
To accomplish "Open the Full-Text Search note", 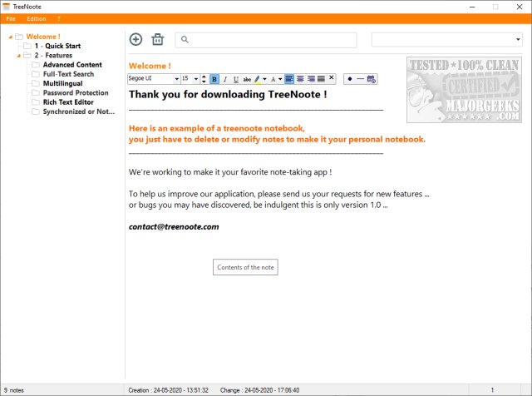I will point(68,74).
